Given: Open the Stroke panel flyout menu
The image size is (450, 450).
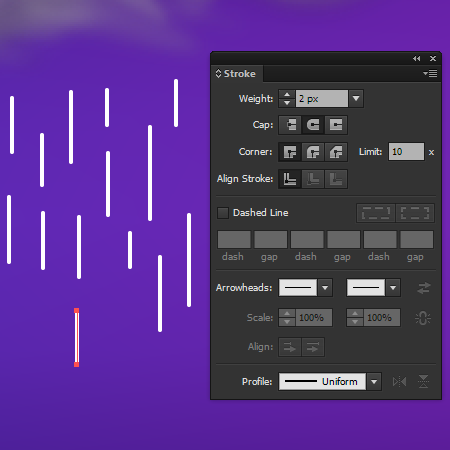Looking at the screenshot, I should coord(430,73).
